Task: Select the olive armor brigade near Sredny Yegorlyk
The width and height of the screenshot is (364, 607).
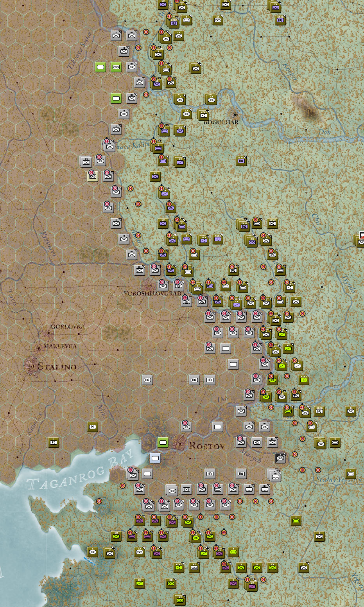Action: click(351, 474)
